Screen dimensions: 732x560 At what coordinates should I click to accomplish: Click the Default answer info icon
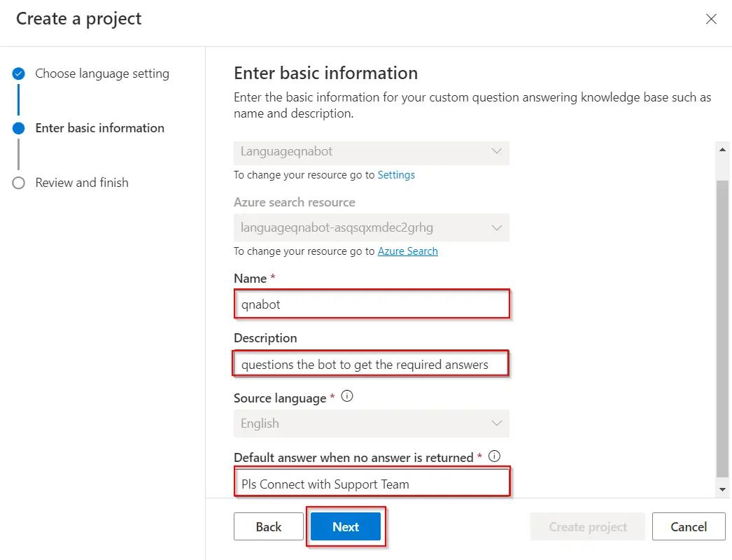tap(495, 456)
